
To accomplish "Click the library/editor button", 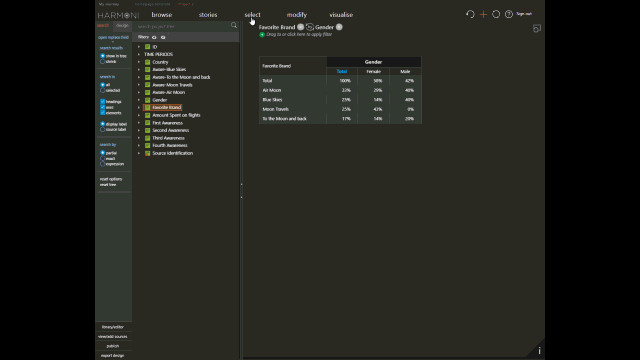I will point(113,327).
